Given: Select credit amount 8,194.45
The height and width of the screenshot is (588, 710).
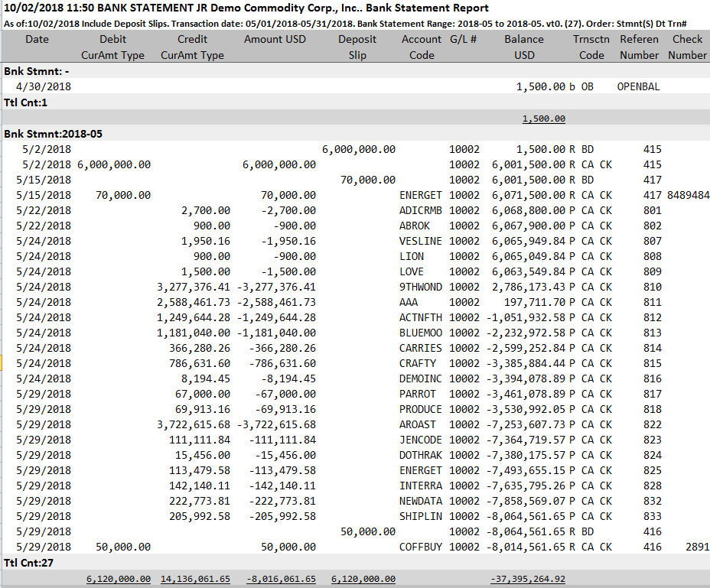Looking at the screenshot, I should [x=206, y=378].
